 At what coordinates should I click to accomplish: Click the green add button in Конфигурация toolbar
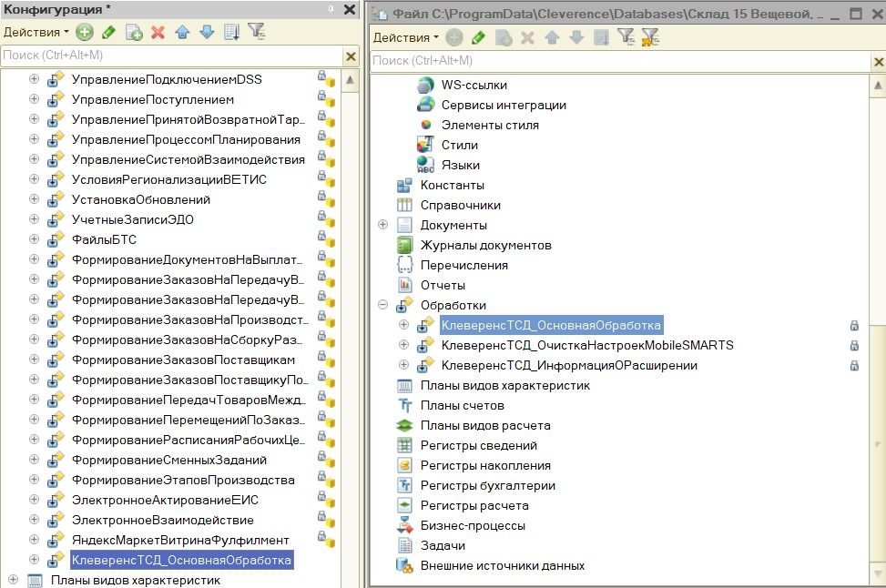85,32
